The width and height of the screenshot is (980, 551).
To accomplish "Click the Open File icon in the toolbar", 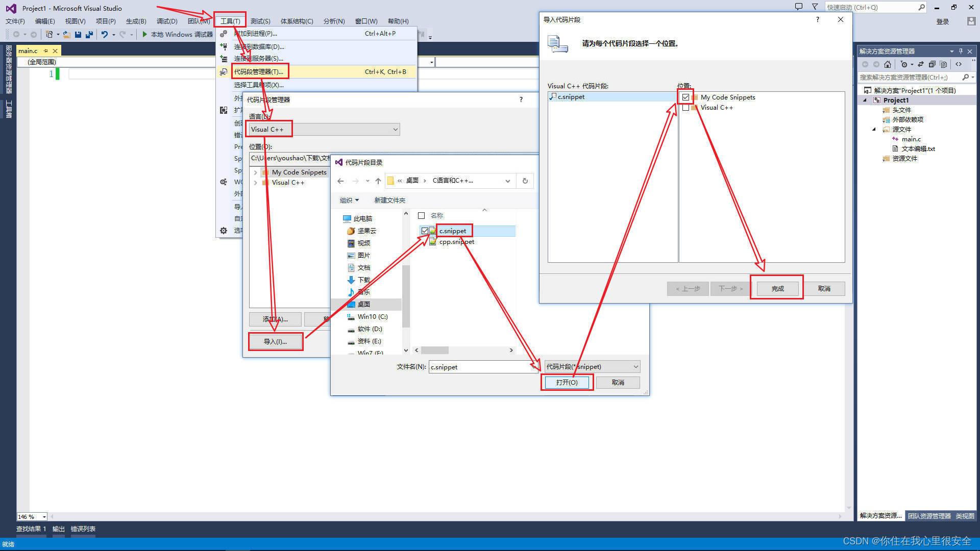I will [x=66, y=34].
